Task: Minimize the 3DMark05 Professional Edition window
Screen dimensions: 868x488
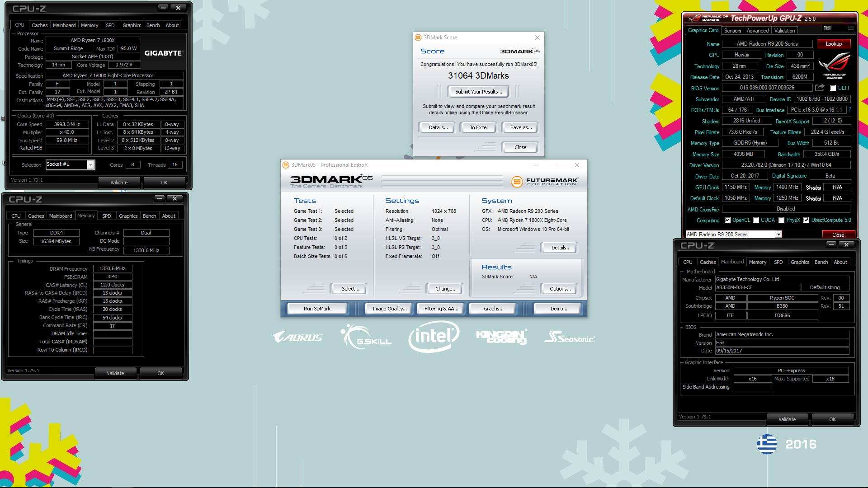Action: coord(535,165)
